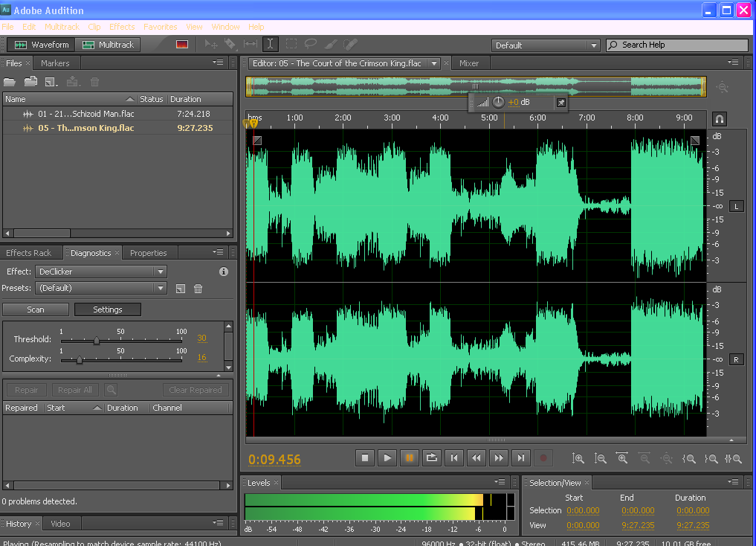
Task: Open the Presets (Default) dropdown
Action: point(101,288)
